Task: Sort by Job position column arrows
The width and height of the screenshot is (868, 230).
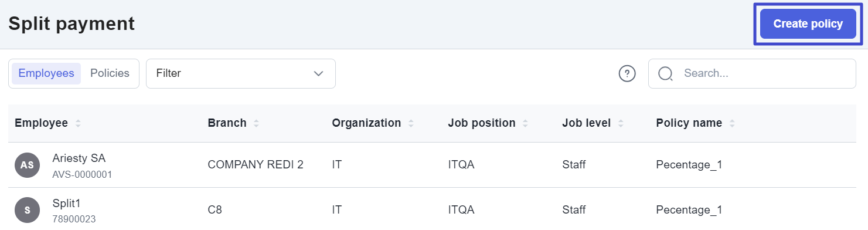Action: click(525, 124)
